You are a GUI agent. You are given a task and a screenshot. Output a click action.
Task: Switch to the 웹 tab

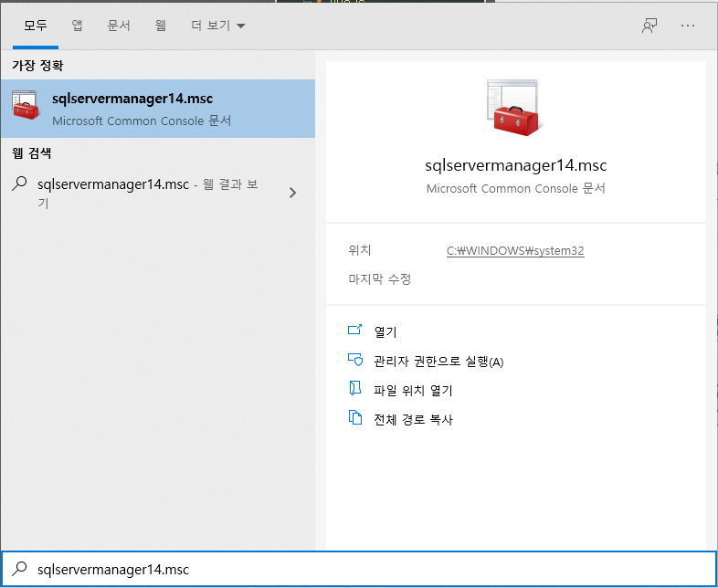(160, 26)
